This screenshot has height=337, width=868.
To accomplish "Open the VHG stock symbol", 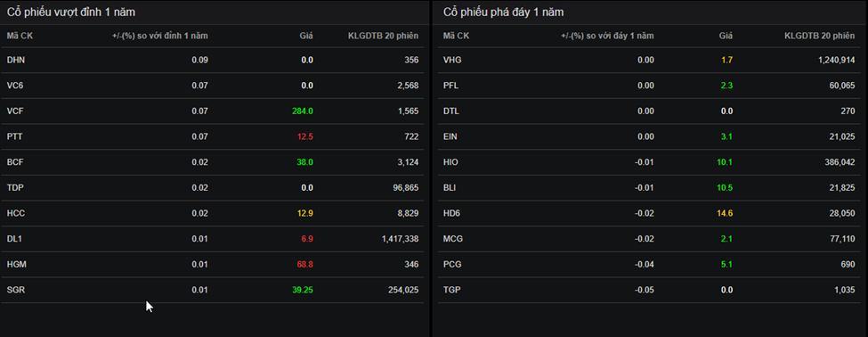I will pos(452,60).
